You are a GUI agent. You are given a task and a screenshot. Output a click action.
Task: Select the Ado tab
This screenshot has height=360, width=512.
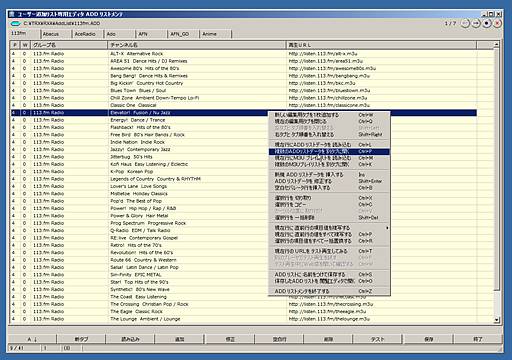(x=120, y=34)
